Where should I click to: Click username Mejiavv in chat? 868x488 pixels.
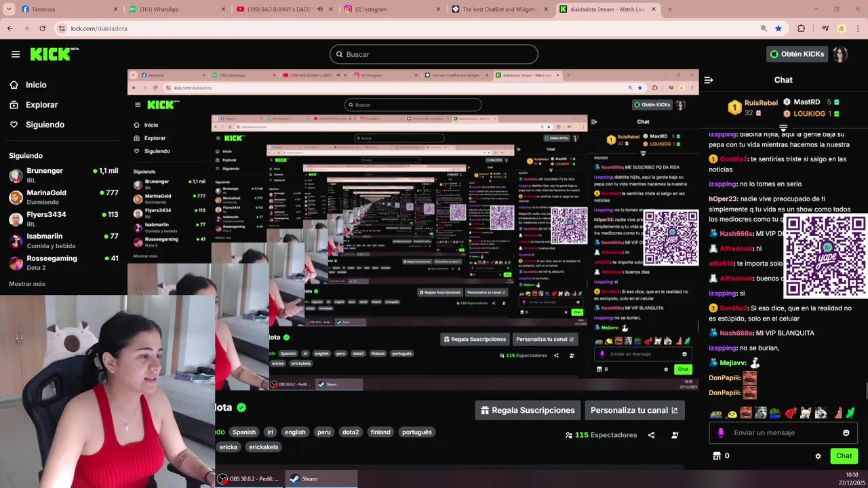[732, 363]
